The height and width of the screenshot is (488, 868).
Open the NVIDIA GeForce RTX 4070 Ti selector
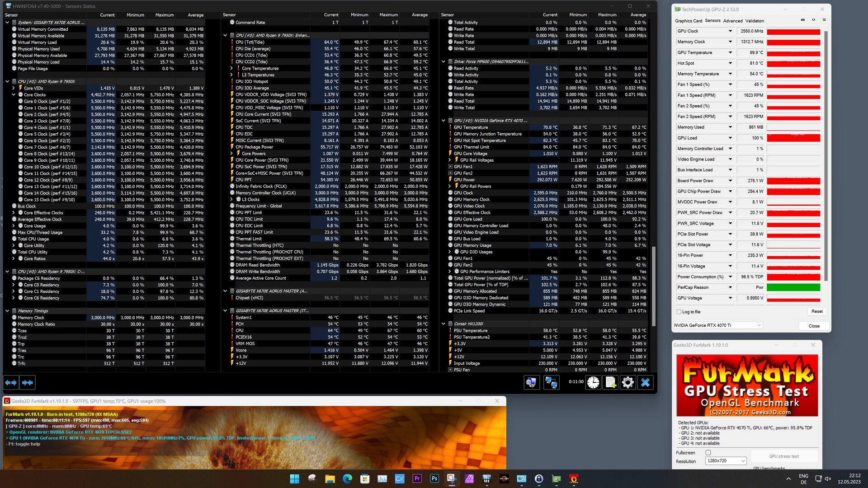[717, 325]
